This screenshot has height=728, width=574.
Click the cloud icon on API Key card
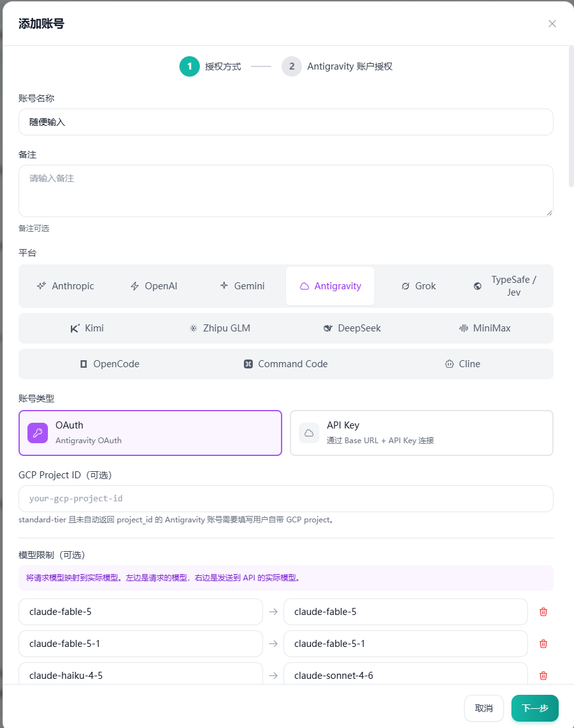pos(309,433)
